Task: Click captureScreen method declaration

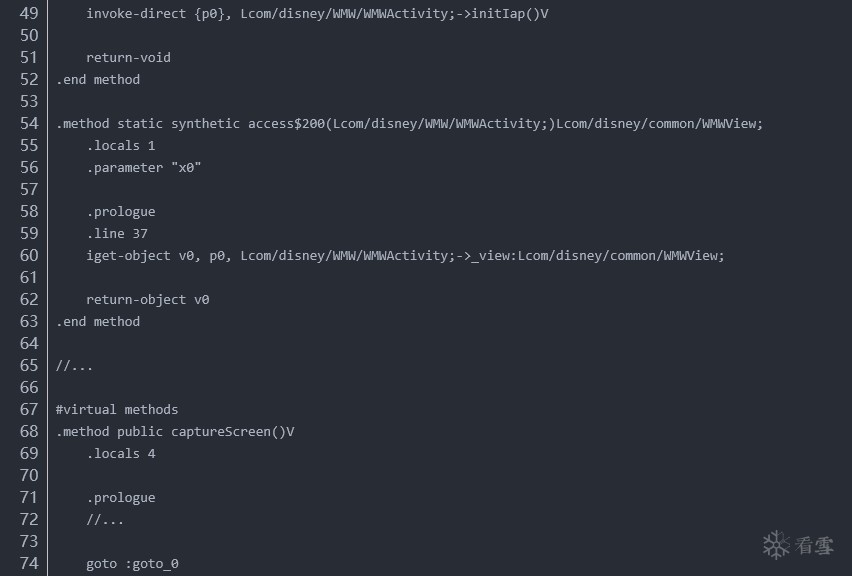Action: tap(175, 431)
